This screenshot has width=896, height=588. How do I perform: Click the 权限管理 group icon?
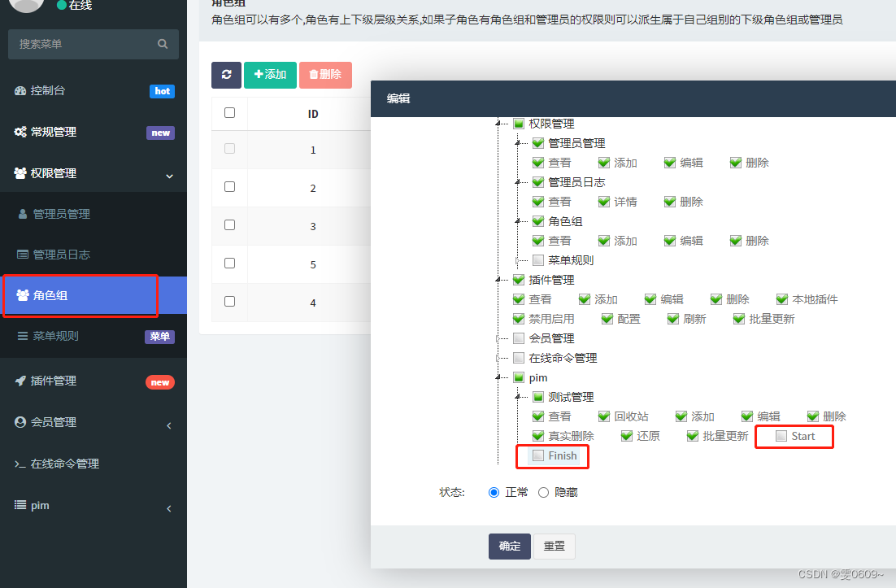(20, 173)
